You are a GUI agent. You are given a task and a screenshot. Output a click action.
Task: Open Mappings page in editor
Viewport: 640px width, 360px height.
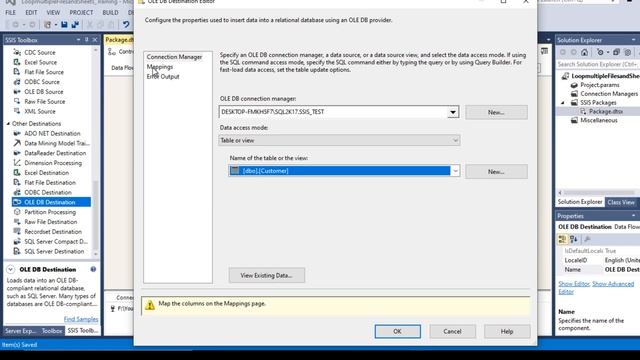point(160,67)
